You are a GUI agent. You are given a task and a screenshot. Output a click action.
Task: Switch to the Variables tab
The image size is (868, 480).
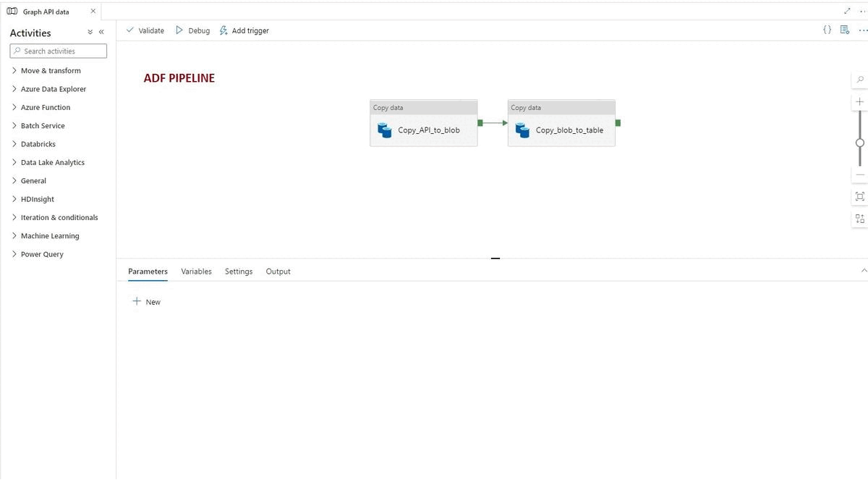[x=196, y=271]
